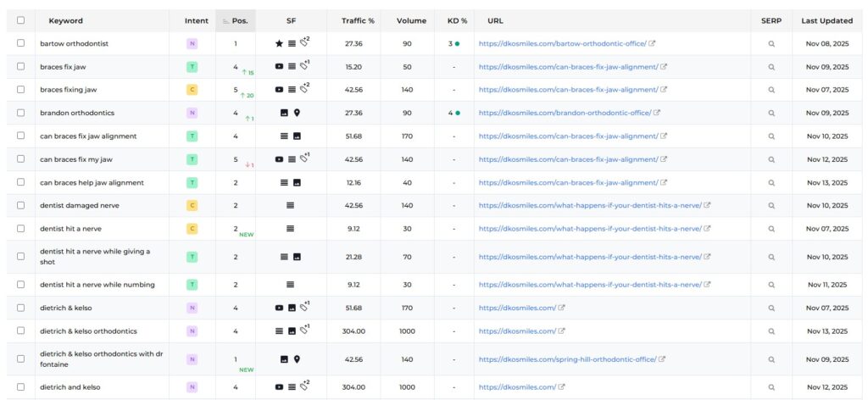Click external link icon beside bartow-orthodontic-office URL
This screenshot has width=868, height=400.
pyautogui.click(x=652, y=43)
